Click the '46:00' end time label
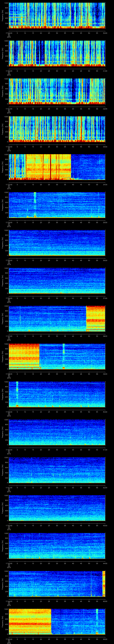The height and width of the screenshot is (644, 114). (105, 639)
